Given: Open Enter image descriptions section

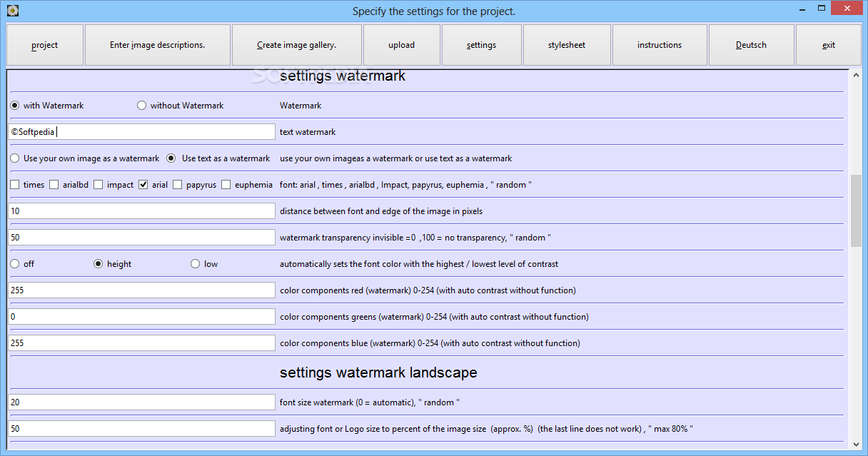Looking at the screenshot, I should pos(158,45).
